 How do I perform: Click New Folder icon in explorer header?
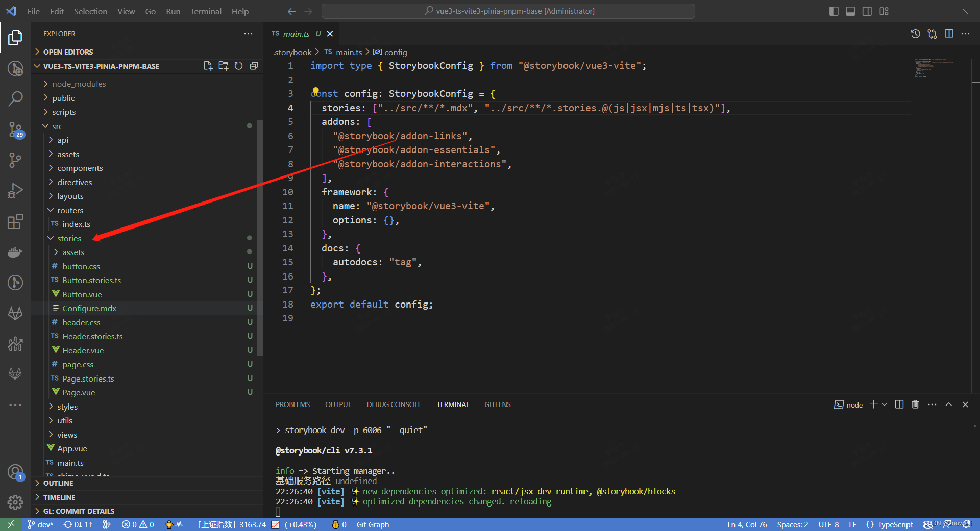pyautogui.click(x=224, y=66)
